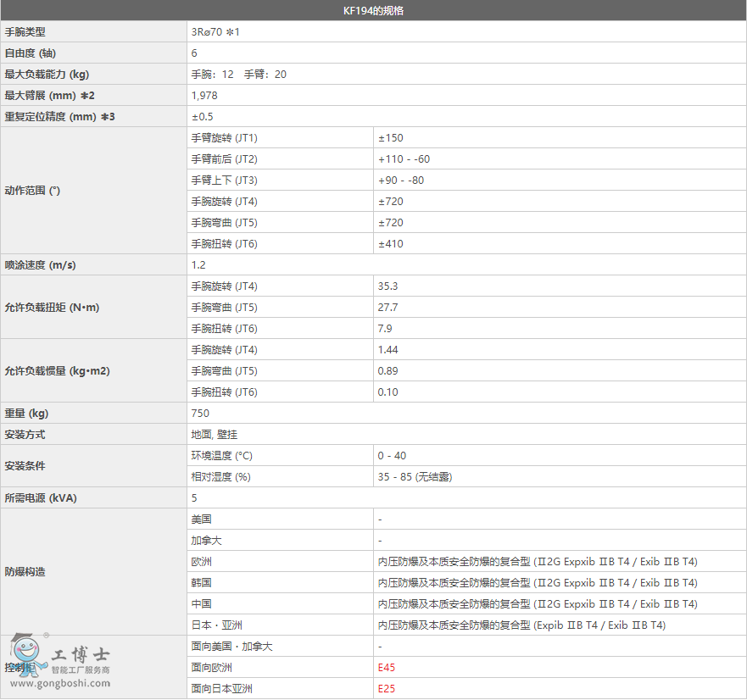The image size is (747, 700).
Task: Open the red E25 controller link
Action: [387, 689]
